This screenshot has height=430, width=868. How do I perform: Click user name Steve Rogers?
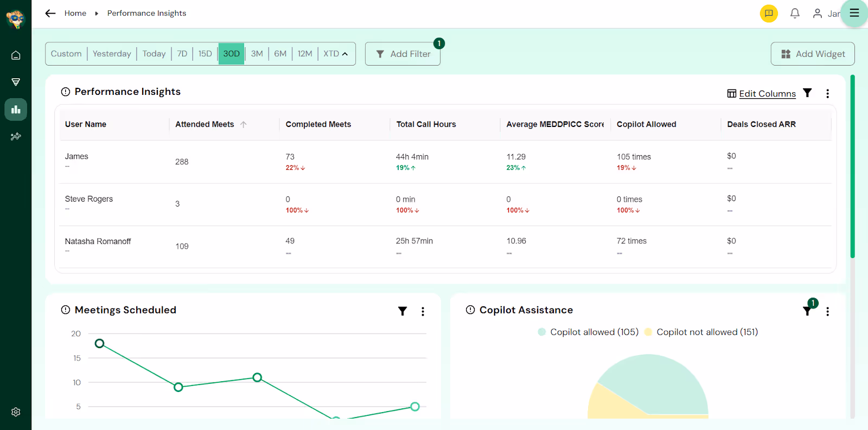(89, 199)
